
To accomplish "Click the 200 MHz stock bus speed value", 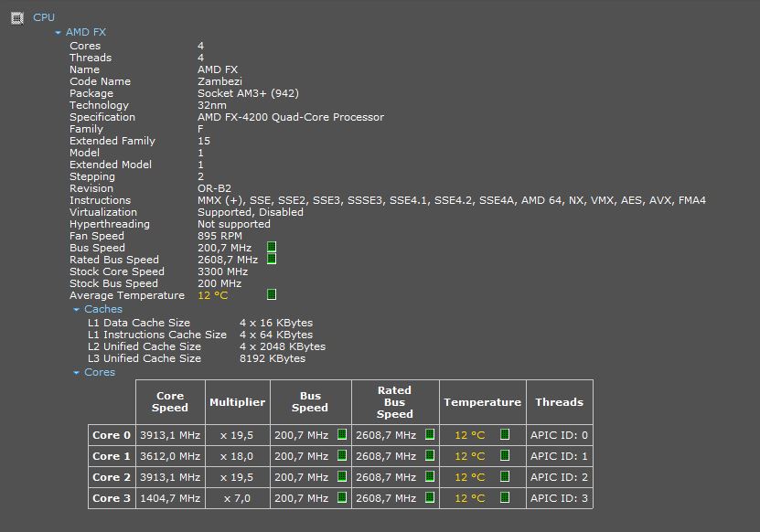I will coord(219,283).
